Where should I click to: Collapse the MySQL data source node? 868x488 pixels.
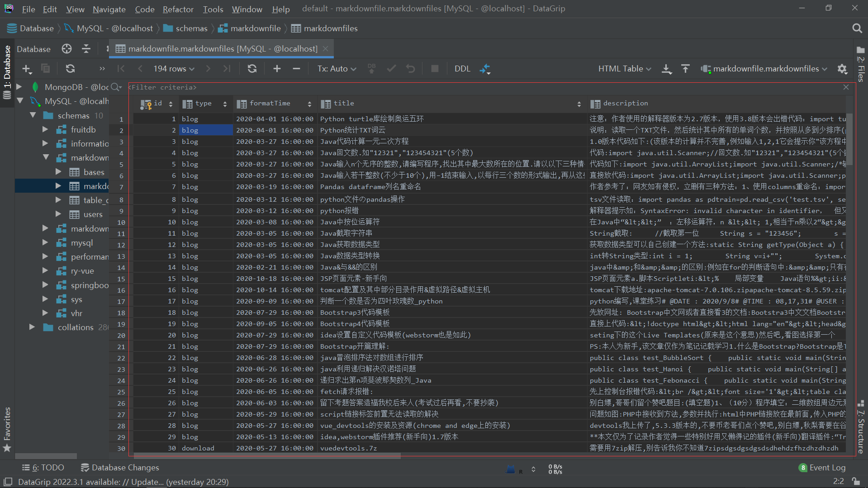coord(20,101)
